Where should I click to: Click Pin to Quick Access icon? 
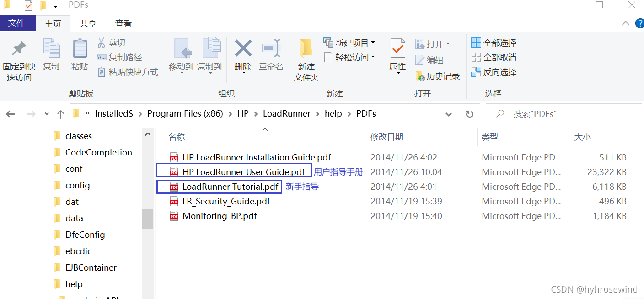[x=19, y=48]
